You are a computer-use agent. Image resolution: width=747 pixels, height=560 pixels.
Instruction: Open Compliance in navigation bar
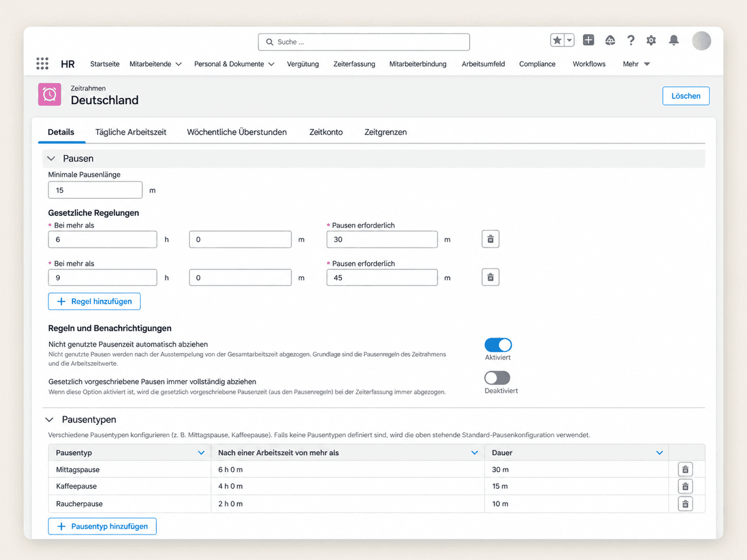pyautogui.click(x=537, y=64)
